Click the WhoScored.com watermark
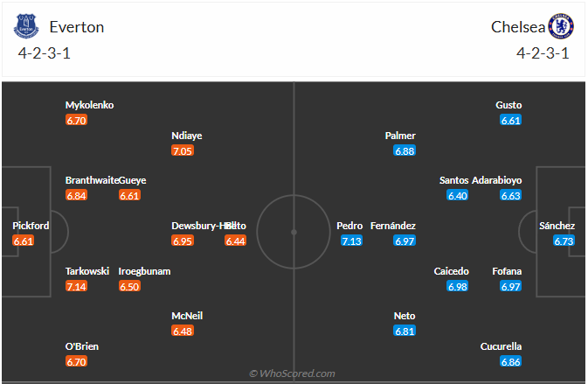 point(292,374)
